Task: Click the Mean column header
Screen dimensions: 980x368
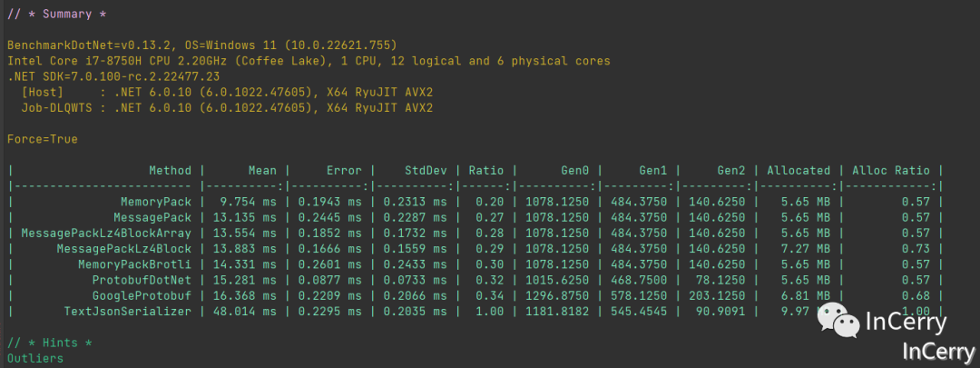Action: (x=262, y=171)
